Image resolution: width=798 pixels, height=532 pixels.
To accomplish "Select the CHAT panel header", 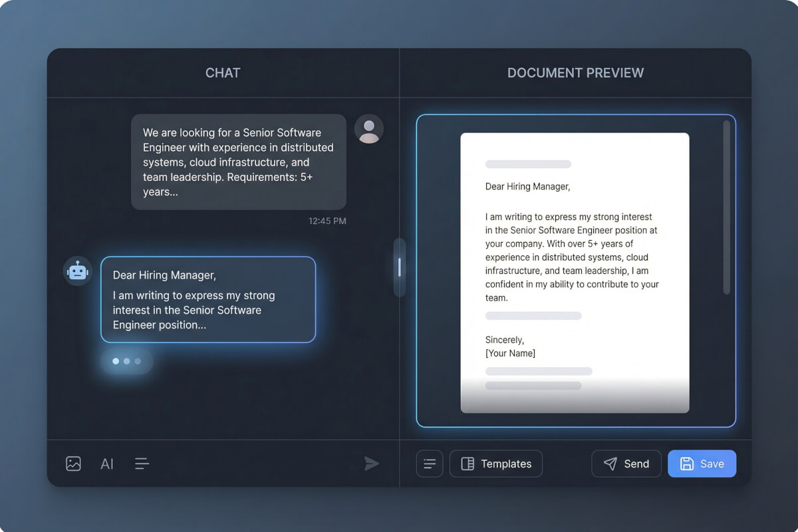I will point(223,73).
